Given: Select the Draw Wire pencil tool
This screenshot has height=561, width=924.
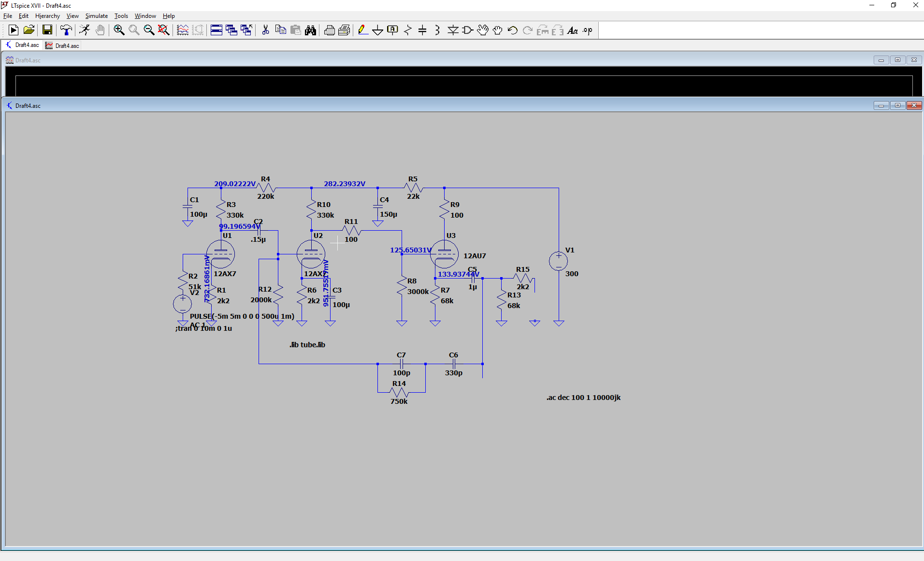Looking at the screenshot, I should [363, 30].
